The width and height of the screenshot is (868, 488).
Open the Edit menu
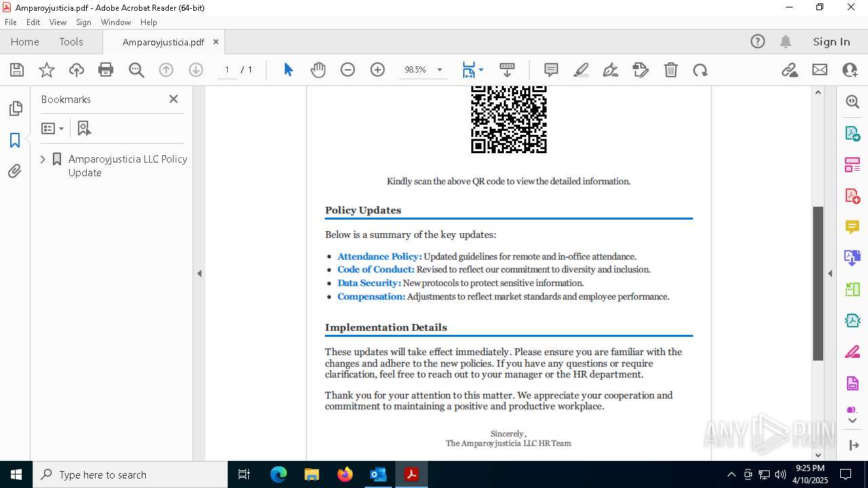(x=33, y=22)
